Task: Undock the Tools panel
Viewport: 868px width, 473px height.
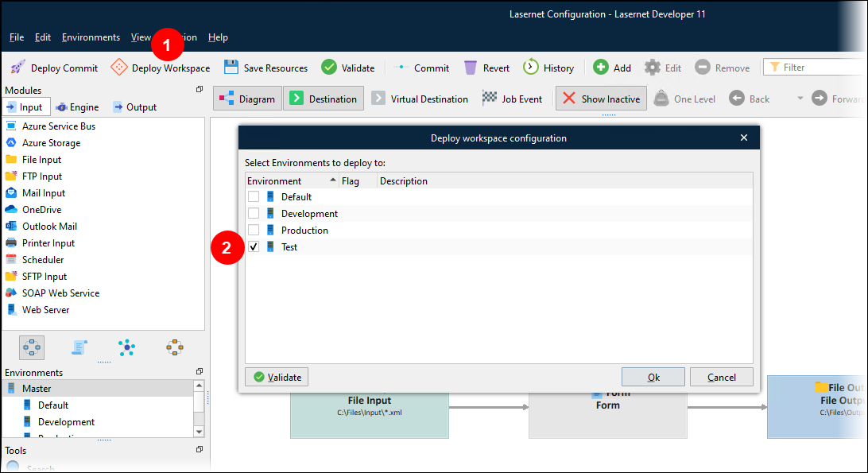Action: click(200, 449)
